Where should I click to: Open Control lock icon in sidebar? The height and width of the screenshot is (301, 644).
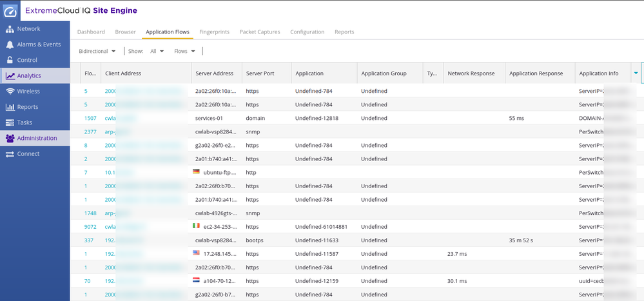pos(10,60)
